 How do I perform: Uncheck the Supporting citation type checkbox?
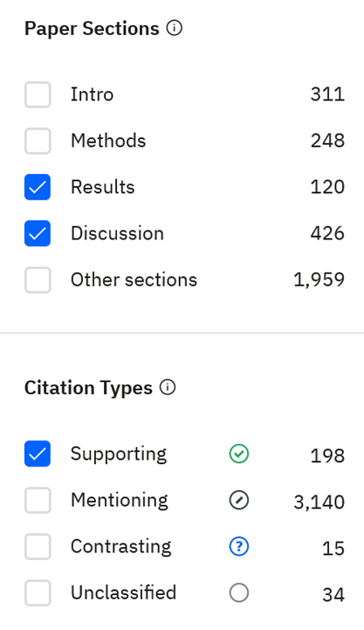(x=38, y=454)
